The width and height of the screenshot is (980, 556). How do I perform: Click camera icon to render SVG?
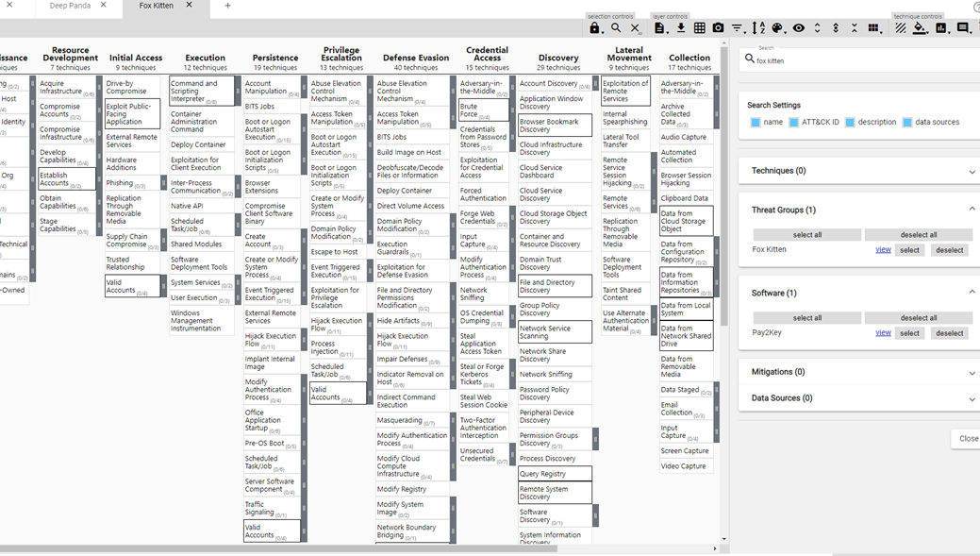(x=718, y=28)
